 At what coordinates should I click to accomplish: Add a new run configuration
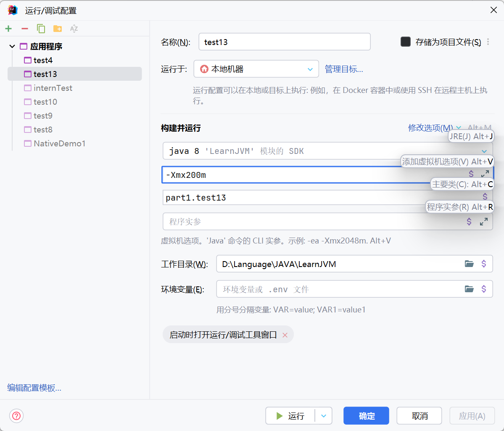tap(8, 29)
